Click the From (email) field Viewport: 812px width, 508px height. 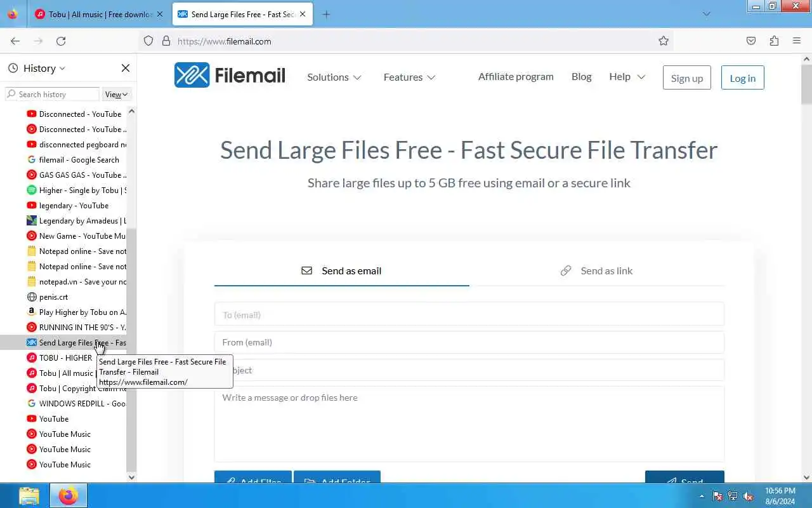coord(469,342)
